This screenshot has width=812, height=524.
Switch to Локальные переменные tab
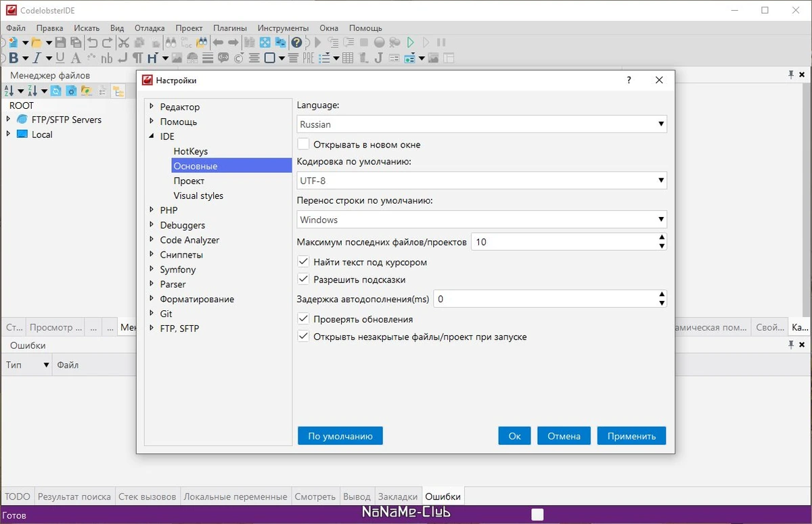235,496
